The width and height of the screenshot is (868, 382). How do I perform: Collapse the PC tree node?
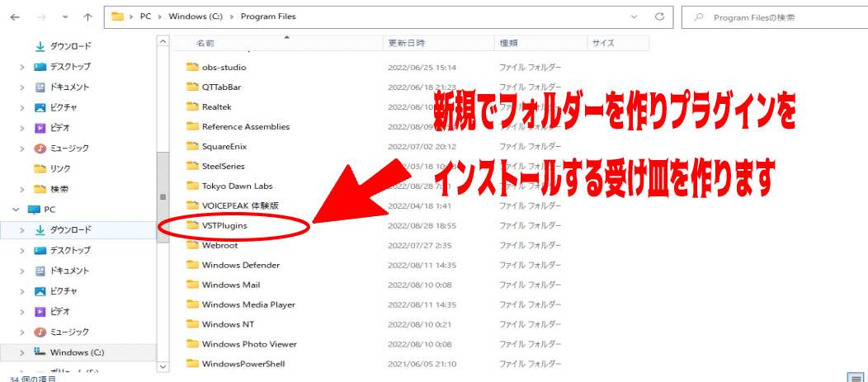[15, 210]
